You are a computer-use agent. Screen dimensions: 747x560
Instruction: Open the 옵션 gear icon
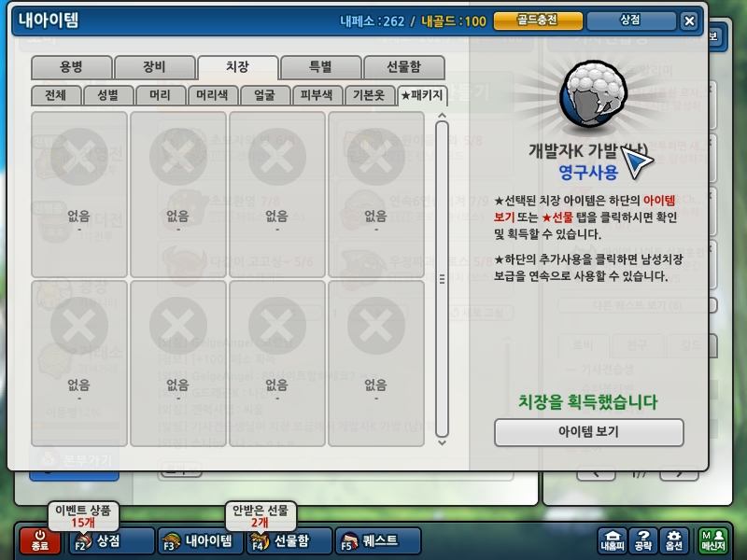pos(673,540)
